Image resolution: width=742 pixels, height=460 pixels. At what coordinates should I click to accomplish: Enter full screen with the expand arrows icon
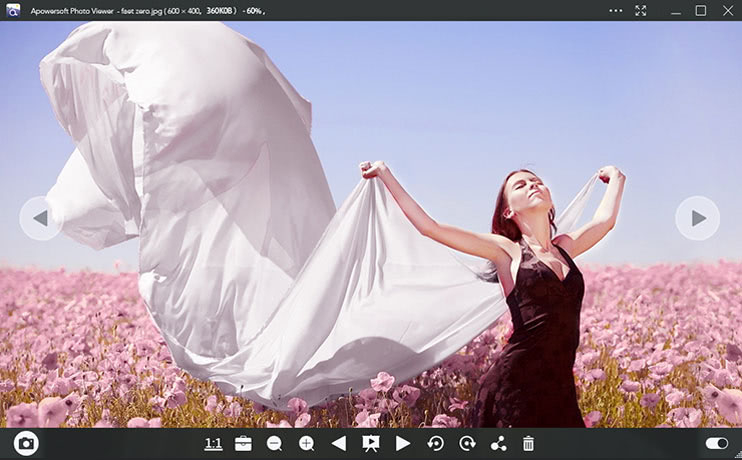[641, 10]
